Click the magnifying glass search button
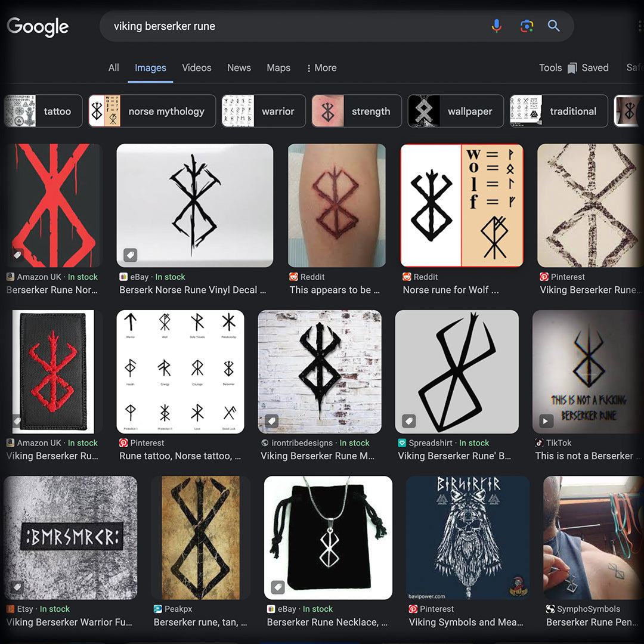 554,26
